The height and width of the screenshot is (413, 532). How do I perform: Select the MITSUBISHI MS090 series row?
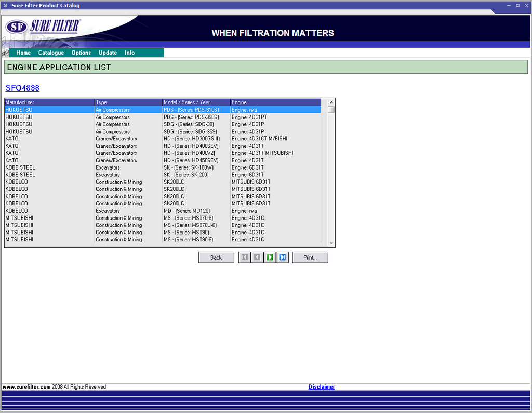click(x=163, y=233)
